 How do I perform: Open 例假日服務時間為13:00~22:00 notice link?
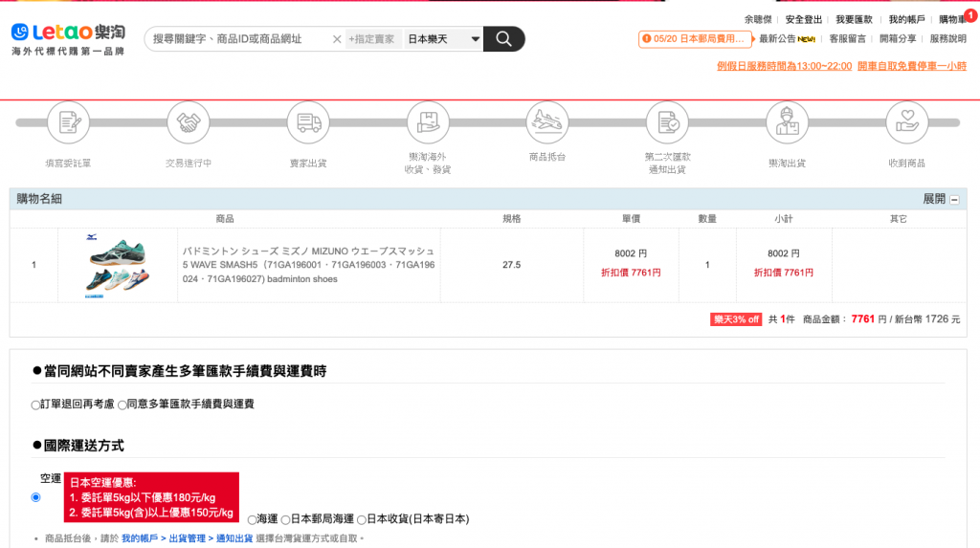point(784,66)
